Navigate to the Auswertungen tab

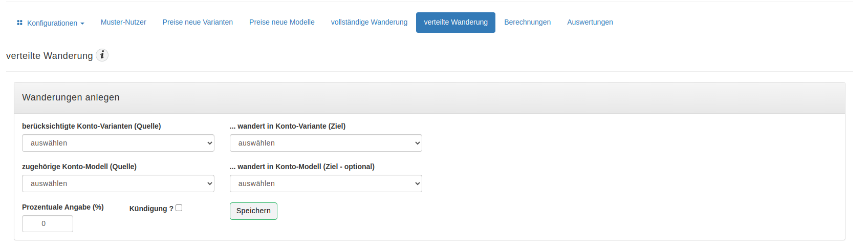click(590, 23)
